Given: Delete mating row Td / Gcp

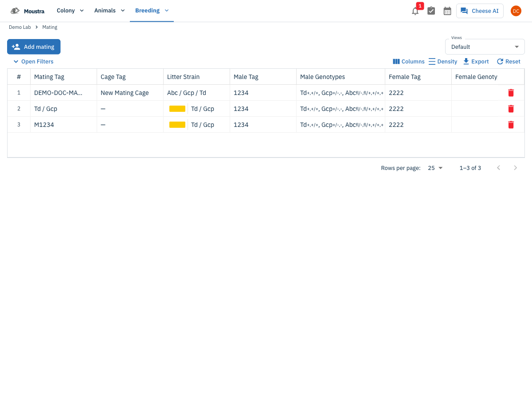Looking at the screenshot, I should pyautogui.click(x=511, y=109).
